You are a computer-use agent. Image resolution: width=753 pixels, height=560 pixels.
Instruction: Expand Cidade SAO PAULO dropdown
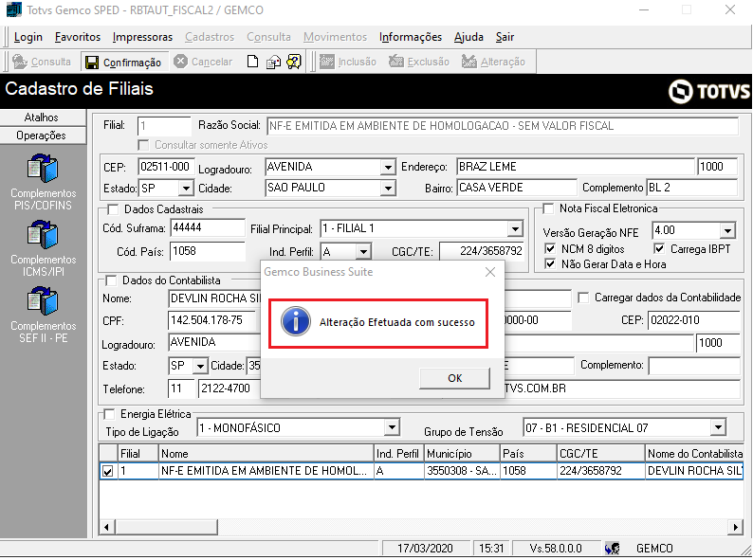(388, 189)
